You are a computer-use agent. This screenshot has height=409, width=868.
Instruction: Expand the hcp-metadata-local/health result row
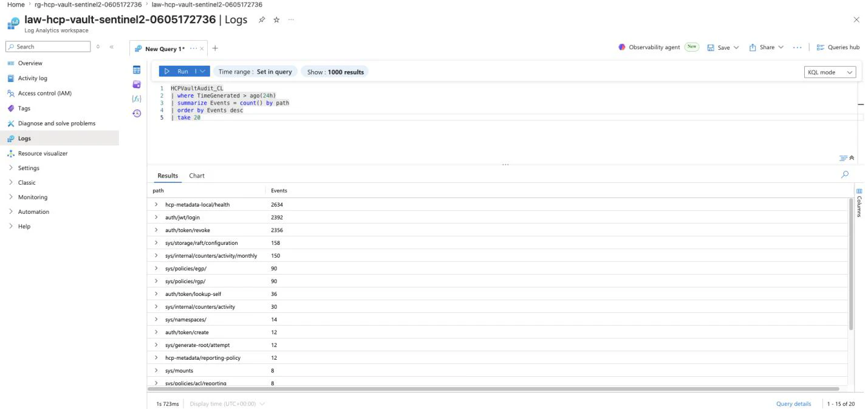coord(156,205)
